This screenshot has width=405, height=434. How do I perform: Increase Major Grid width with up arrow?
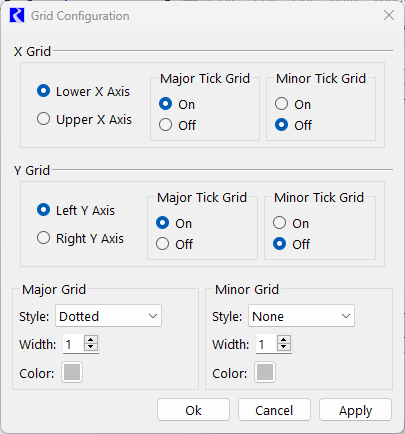pos(91,340)
